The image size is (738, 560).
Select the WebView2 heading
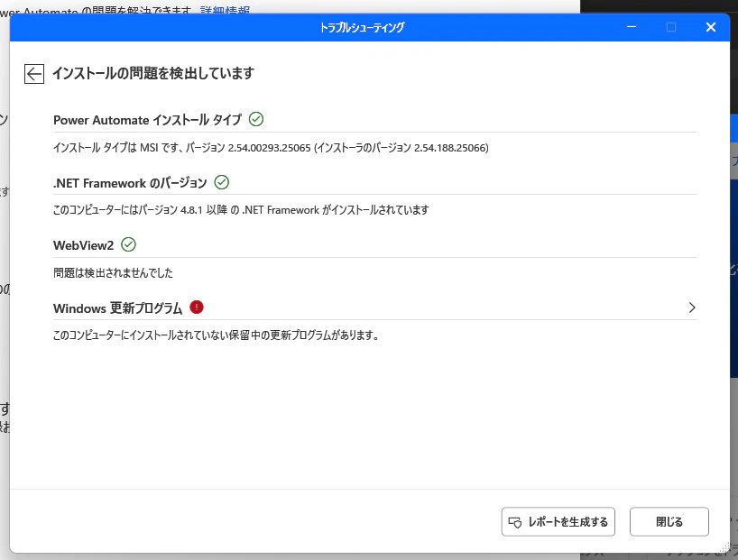tap(83, 245)
